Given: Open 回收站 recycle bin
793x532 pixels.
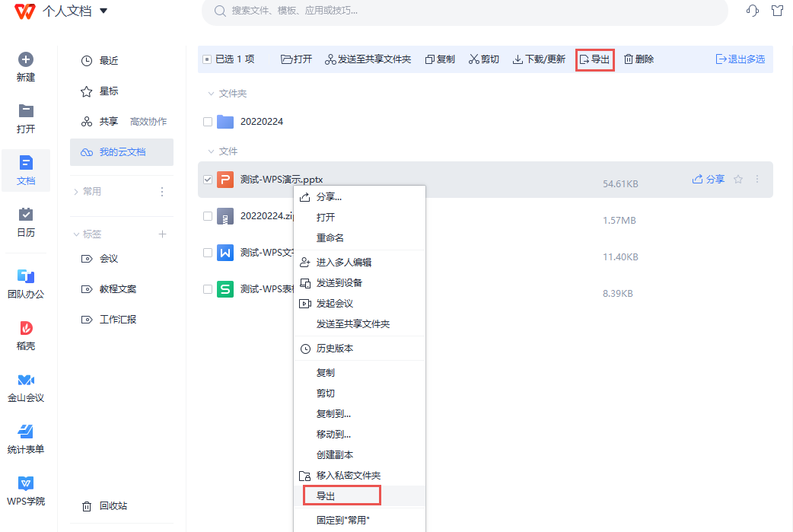Looking at the screenshot, I should pyautogui.click(x=105, y=505).
